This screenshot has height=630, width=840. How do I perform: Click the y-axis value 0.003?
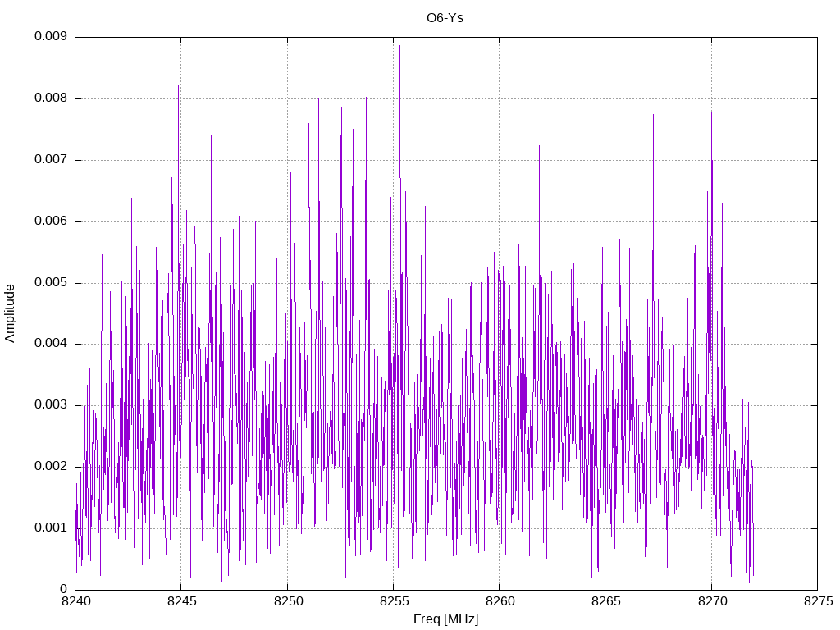[51, 405]
